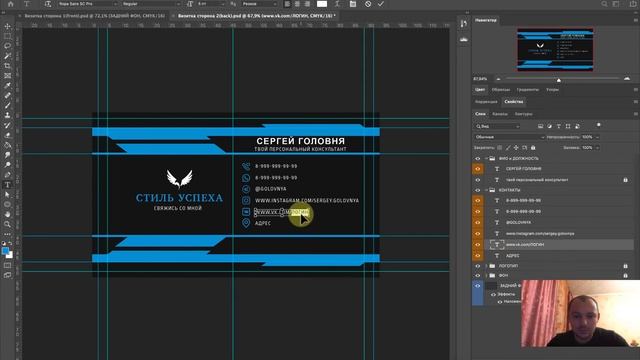
Task: Select the Path Selection tool
Action: click(x=7, y=195)
